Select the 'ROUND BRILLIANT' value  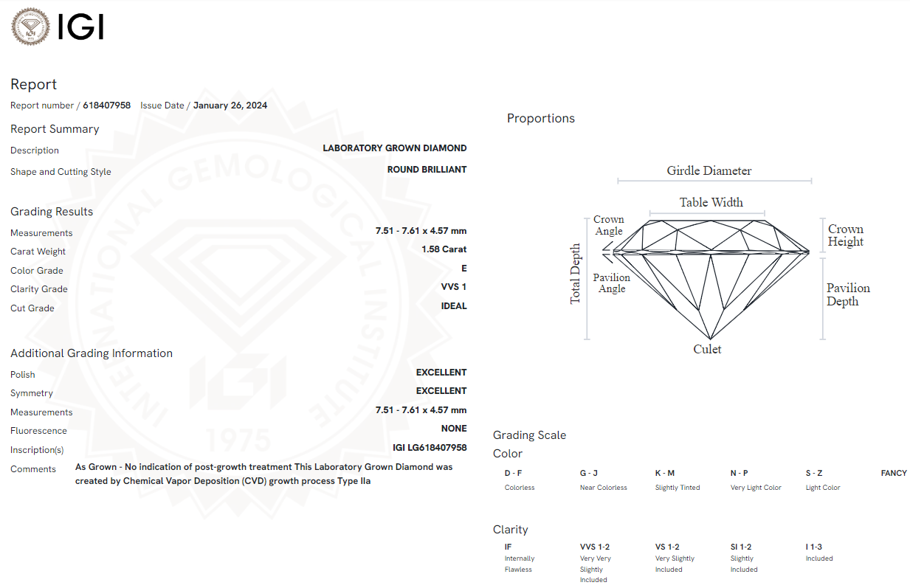[x=427, y=170]
